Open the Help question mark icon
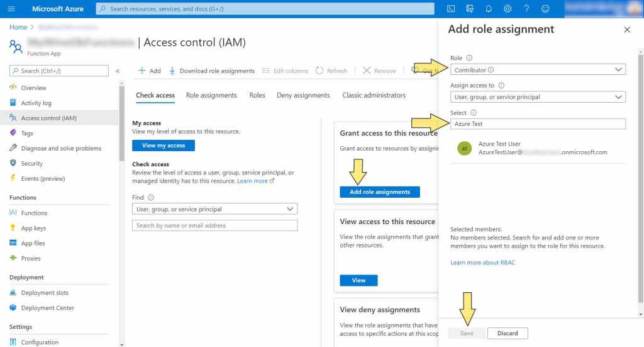Image resolution: width=644 pixels, height=347 pixels. pyautogui.click(x=526, y=9)
